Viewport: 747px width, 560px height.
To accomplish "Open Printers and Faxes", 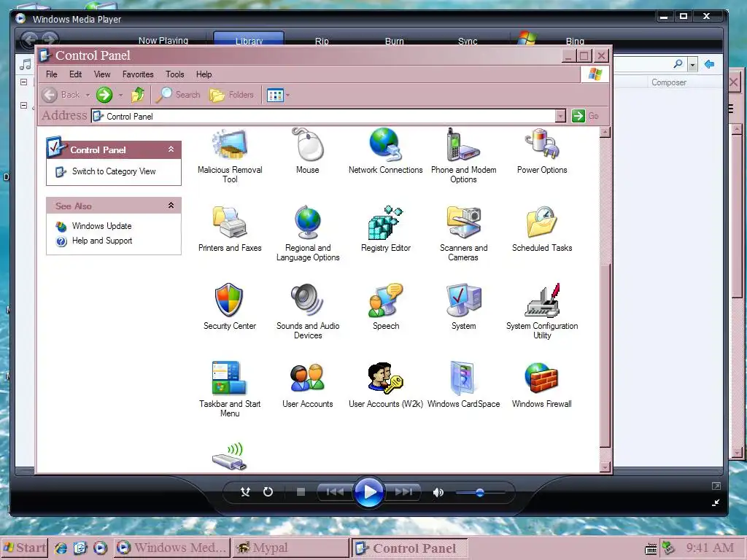I will [230, 229].
